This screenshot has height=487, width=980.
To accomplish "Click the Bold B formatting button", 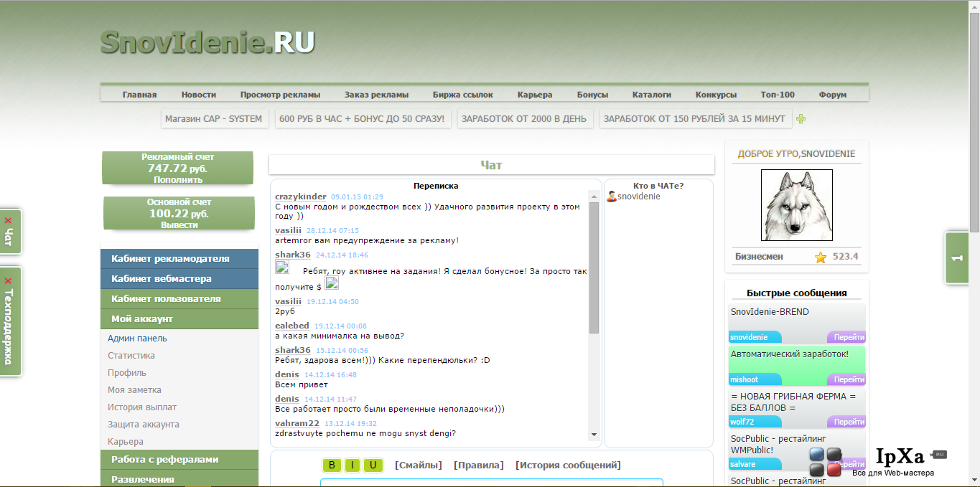I will (332, 465).
